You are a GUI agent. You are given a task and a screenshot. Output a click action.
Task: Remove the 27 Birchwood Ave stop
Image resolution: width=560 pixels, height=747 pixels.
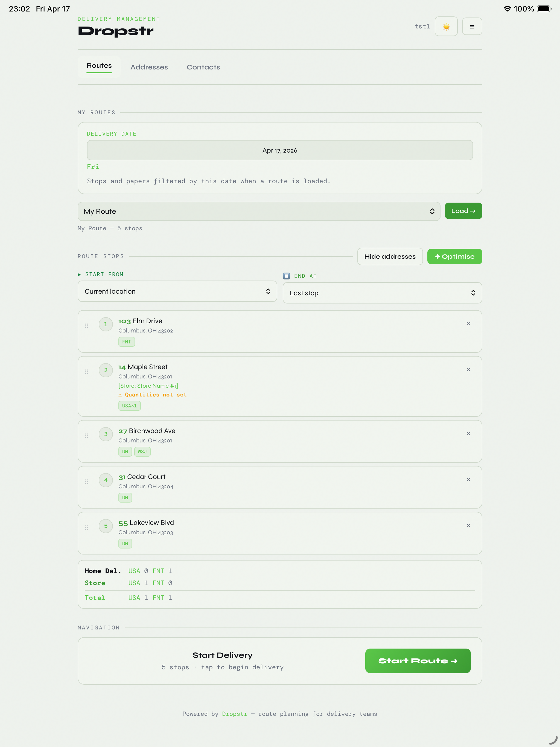[468, 434]
